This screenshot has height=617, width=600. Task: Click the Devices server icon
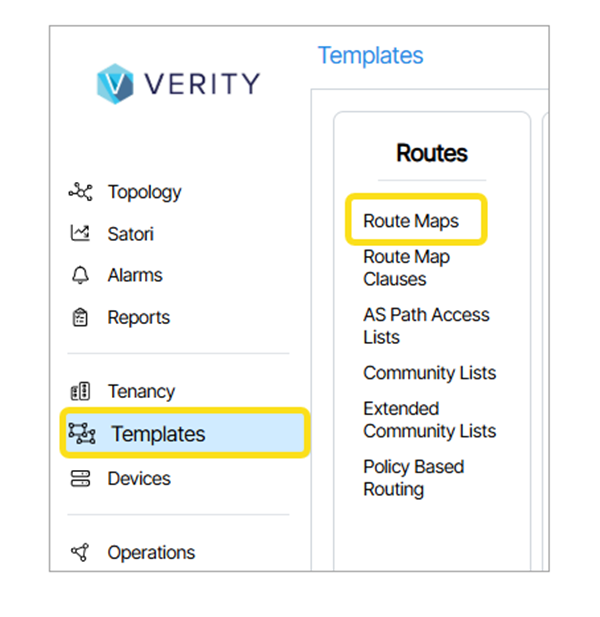(80, 478)
